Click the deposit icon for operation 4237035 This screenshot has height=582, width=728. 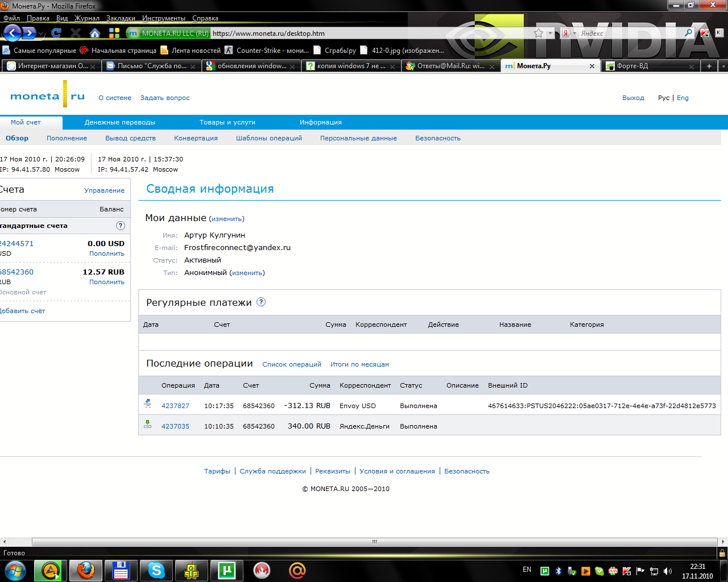click(148, 424)
